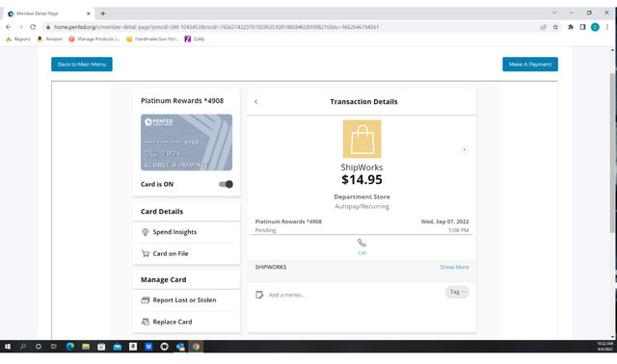Close the Member Detail Page tab

point(88,13)
